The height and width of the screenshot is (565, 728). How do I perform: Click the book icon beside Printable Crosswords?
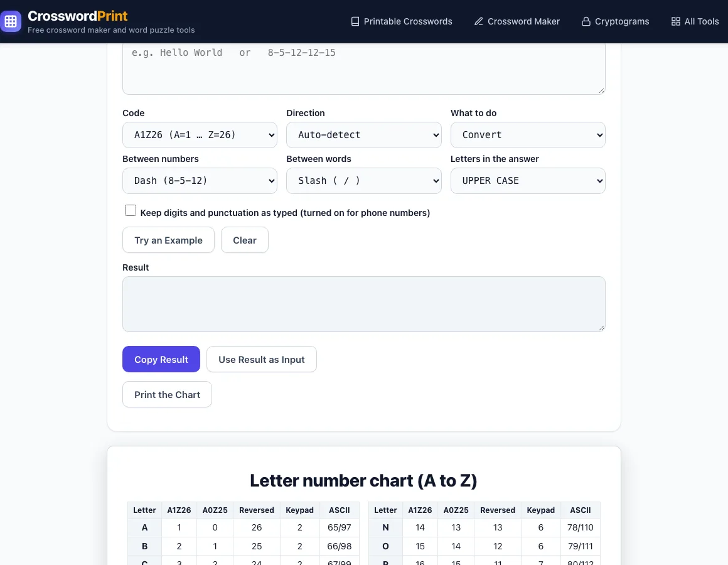pyautogui.click(x=355, y=21)
